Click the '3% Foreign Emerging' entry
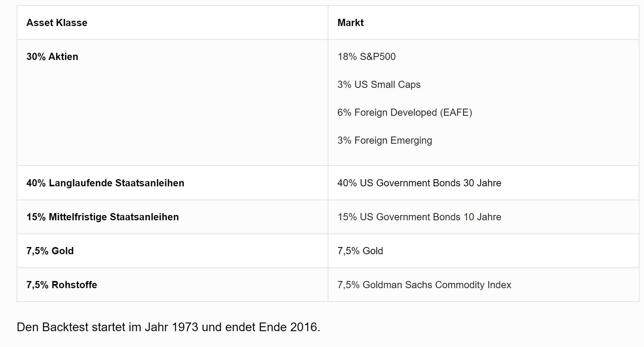644x347 pixels. [385, 140]
